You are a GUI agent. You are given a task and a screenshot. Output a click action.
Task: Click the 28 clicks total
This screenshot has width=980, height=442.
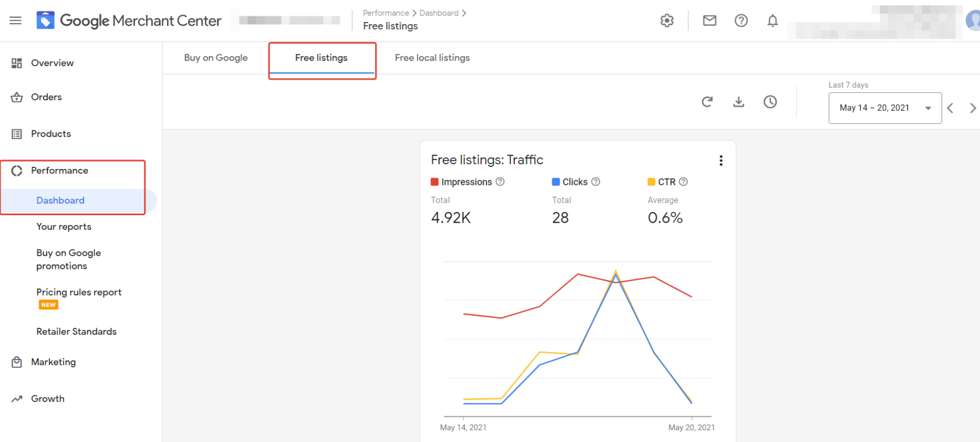click(560, 218)
